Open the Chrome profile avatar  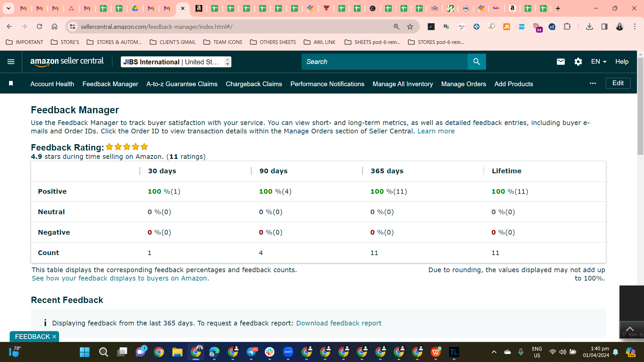(620, 26)
